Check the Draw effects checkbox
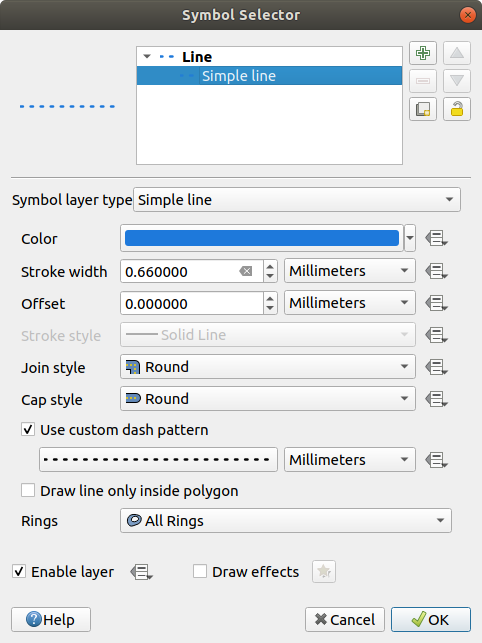Screen dimensions: 482x643 point(200,571)
